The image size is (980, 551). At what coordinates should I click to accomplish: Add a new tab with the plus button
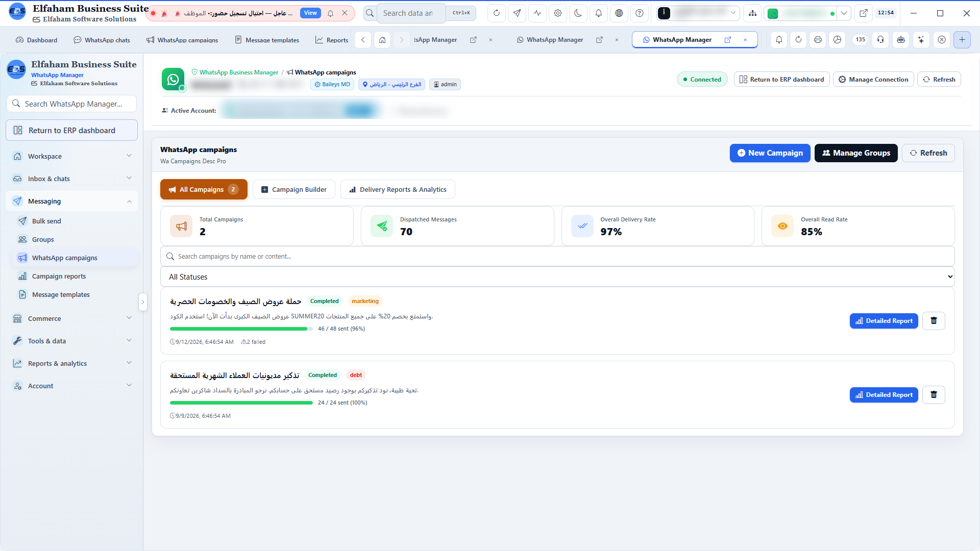962,40
